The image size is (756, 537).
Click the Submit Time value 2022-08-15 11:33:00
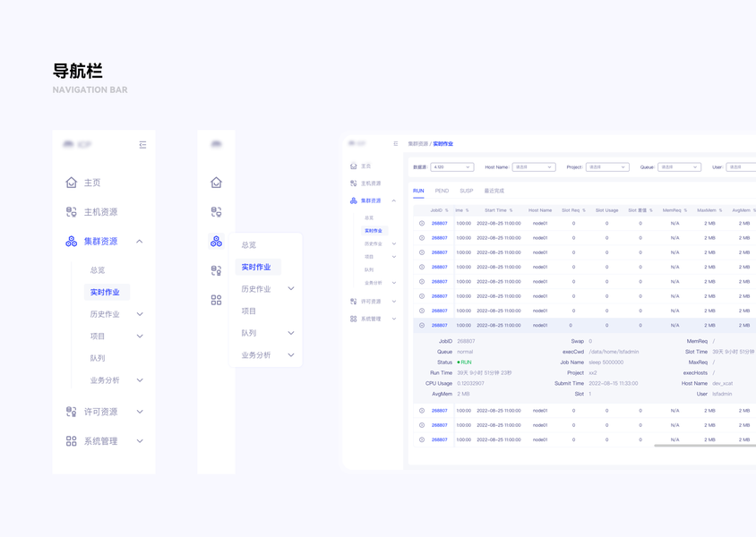pyautogui.click(x=614, y=383)
